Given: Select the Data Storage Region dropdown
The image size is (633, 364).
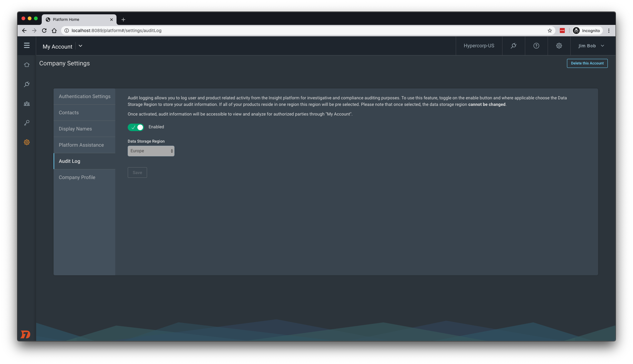Looking at the screenshot, I should tap(151, 151).
